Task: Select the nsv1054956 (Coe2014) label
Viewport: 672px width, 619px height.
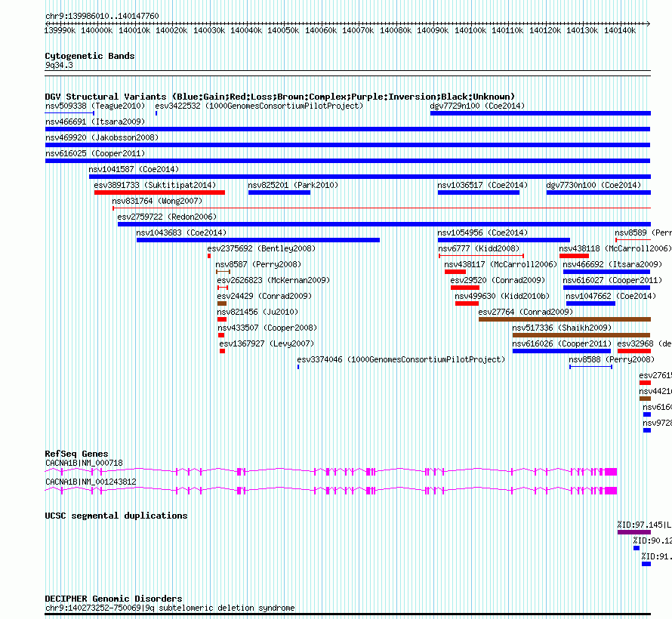Action: (482, 233)
